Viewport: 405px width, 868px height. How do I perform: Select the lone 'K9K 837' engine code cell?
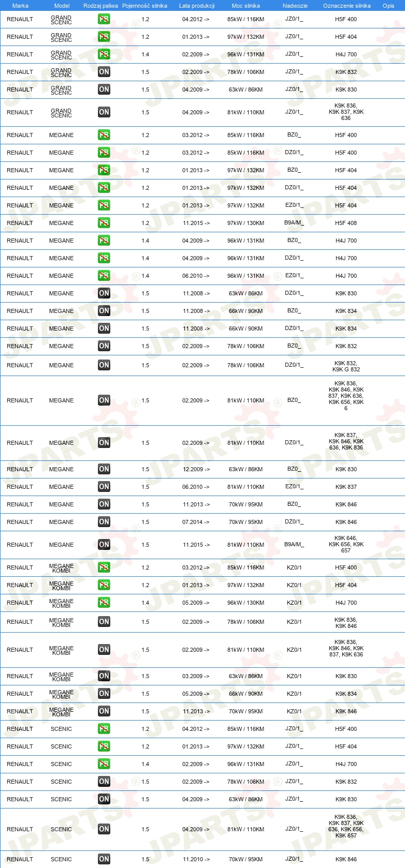click(x=346, y=487)
